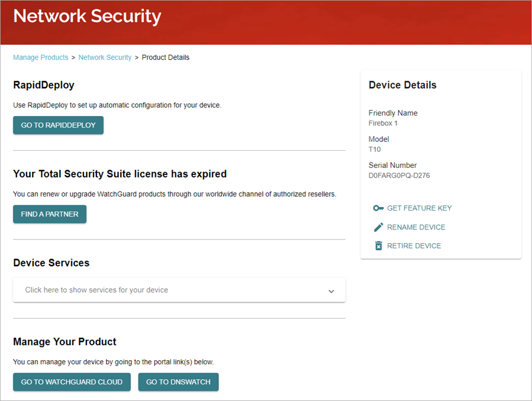Viewport: 532px width, 401px height.
Task: Click the key icon for feature key
Action: click(x=379, y=208)
